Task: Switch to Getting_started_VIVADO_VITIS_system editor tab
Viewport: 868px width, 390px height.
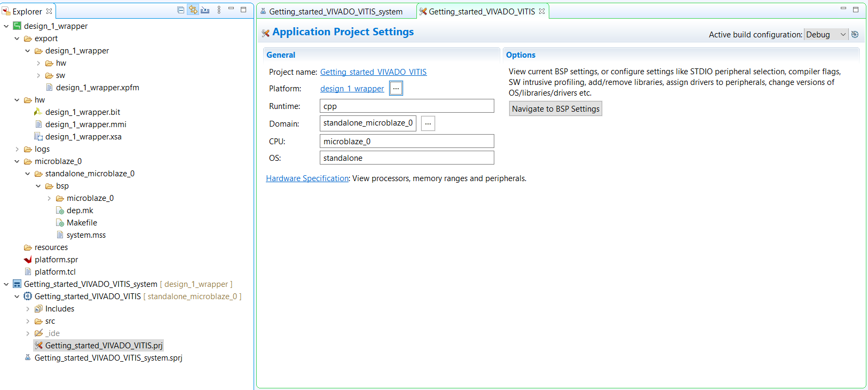Action: coord(336,12)
